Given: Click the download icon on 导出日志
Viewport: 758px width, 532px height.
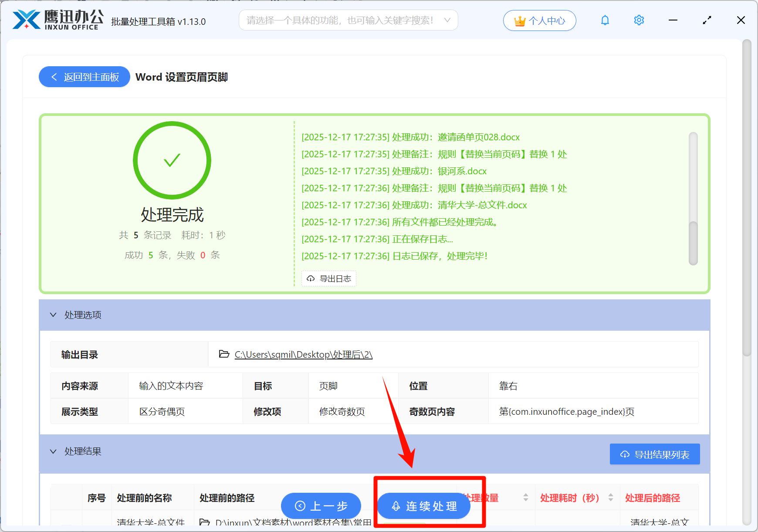Looking at the screenshot, I should [311, 278].
